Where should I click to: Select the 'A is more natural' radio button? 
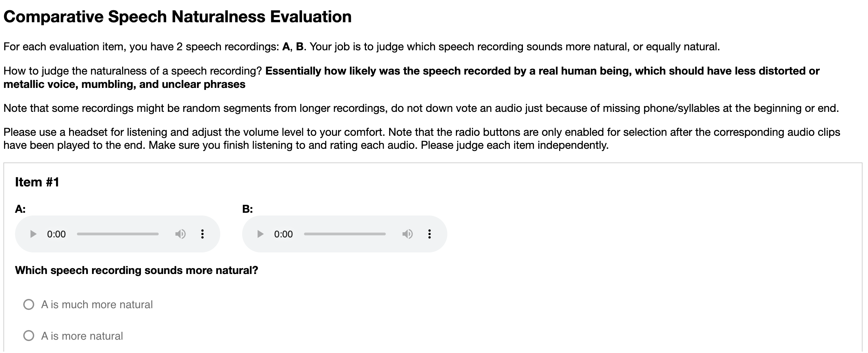tap(29, 336)
